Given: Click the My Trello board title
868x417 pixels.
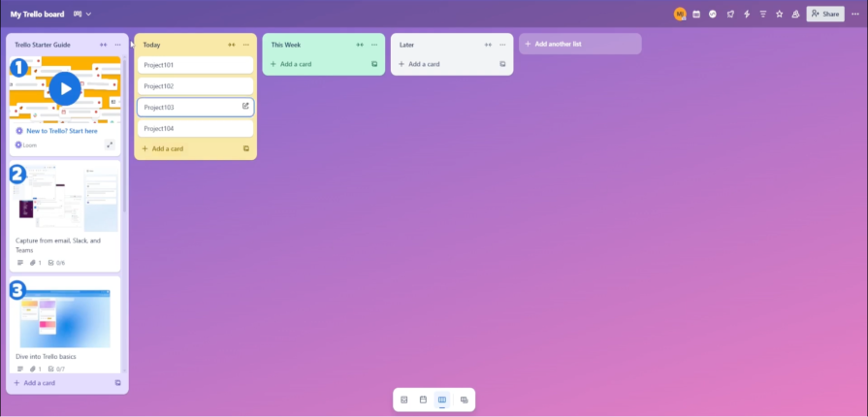Looking at the screenshot, I should (x=37, y=14).
